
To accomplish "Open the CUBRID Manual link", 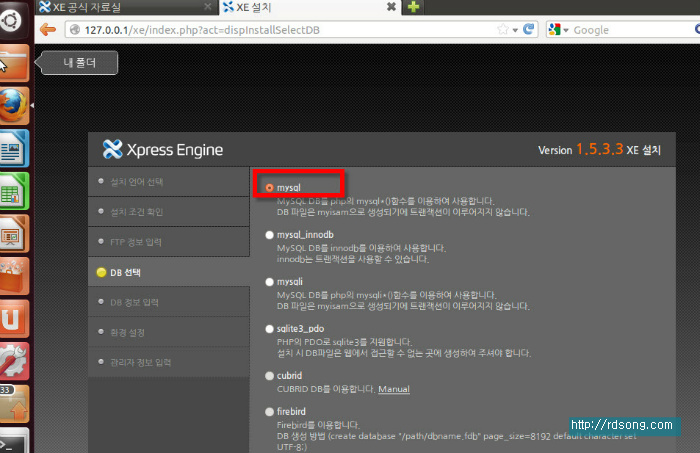I will [x=394, y=389].
